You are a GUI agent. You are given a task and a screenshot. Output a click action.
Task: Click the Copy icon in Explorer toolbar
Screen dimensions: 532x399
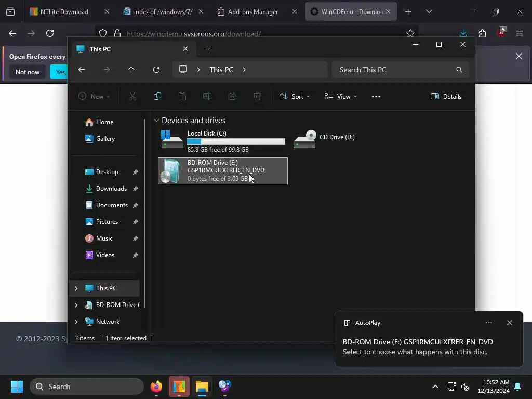click(157, 96)
